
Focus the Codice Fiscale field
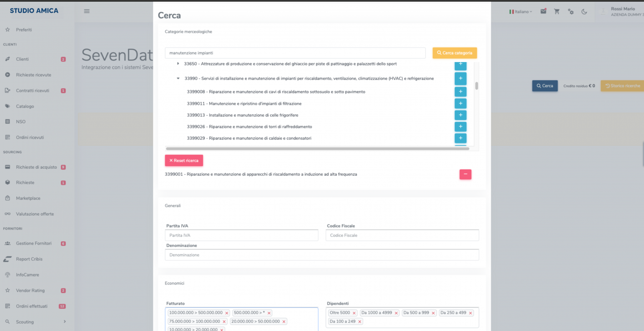coord(402,235)
